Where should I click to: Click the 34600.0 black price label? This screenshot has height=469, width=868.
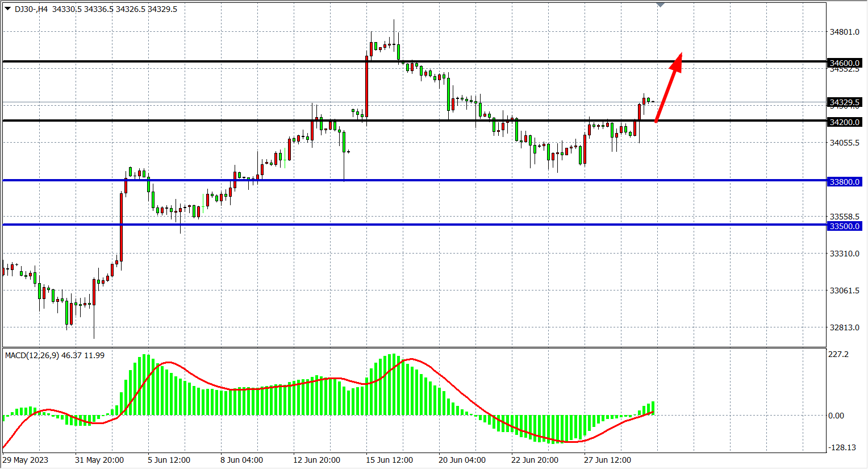tap(845, 63)
